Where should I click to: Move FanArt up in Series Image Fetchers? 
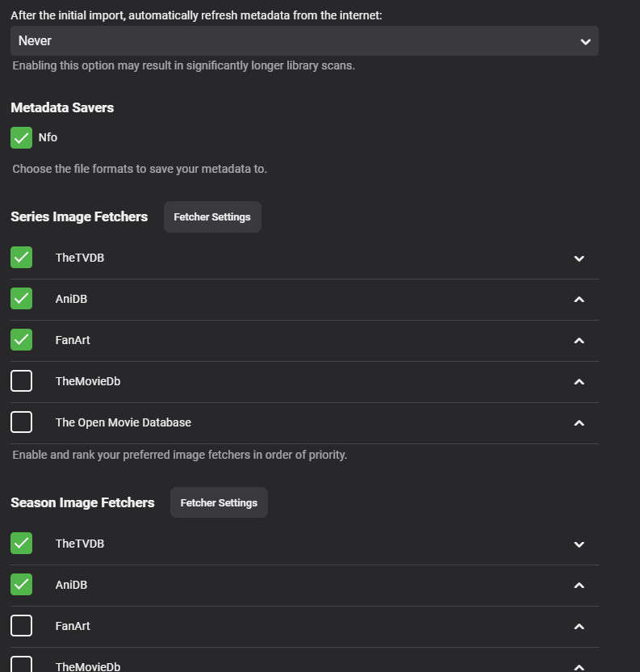pos(579,341)
